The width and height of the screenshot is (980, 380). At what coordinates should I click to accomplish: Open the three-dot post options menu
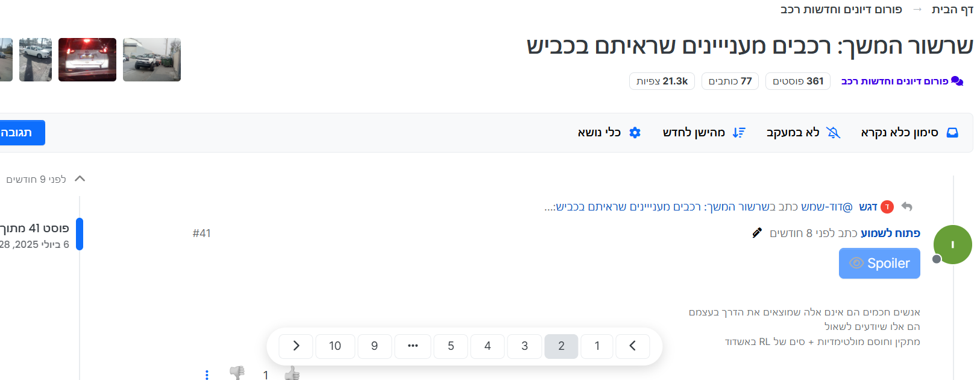pos(207,375)
